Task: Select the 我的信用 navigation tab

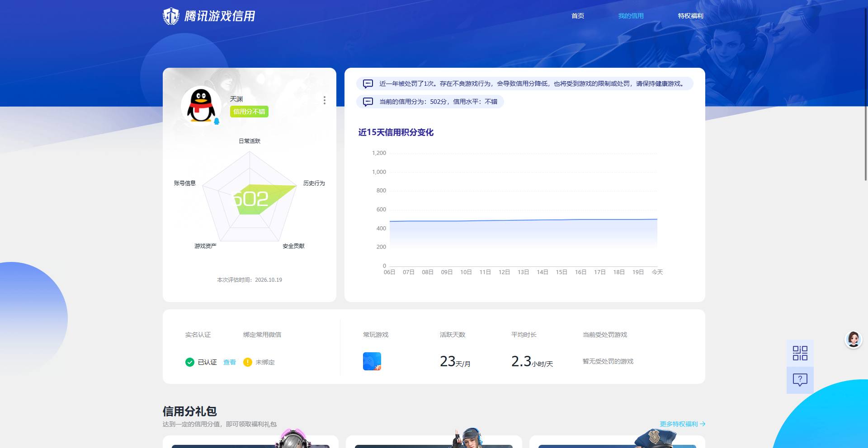Action: [631, 16]
